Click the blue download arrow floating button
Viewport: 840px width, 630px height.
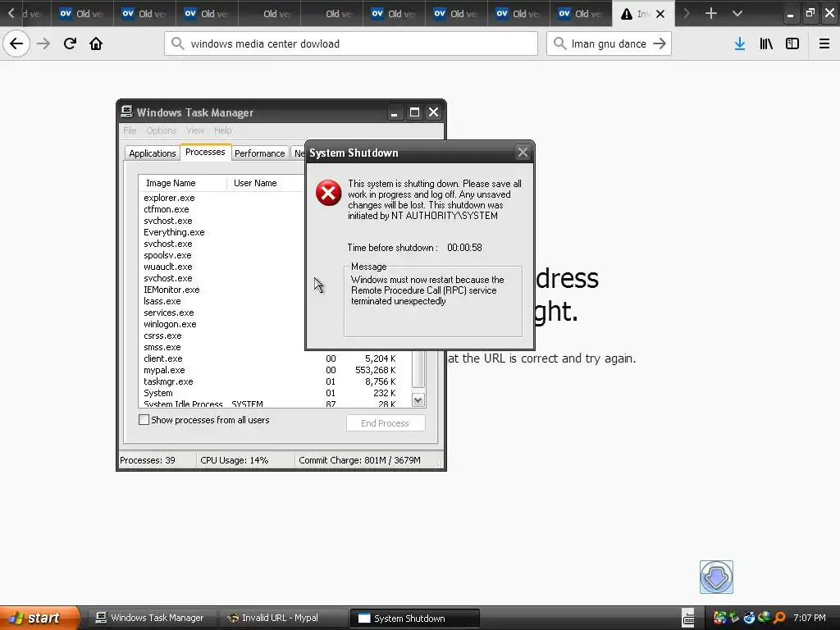tap(716, 577)
